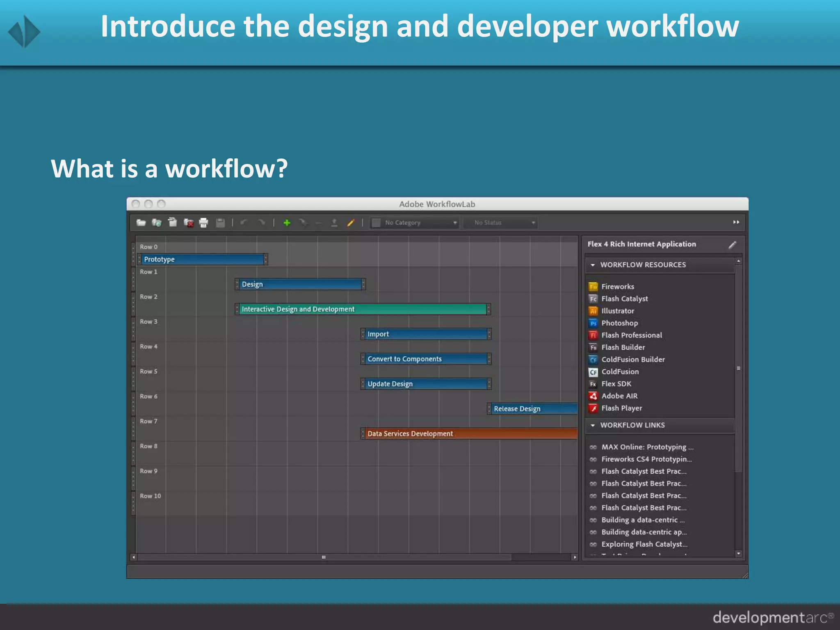Select the Convert to Components bar
The image size is (840, 630).
tap(426, 359)
